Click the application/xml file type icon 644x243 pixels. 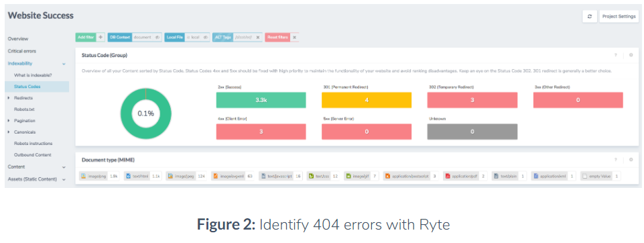tap(535, 176)
